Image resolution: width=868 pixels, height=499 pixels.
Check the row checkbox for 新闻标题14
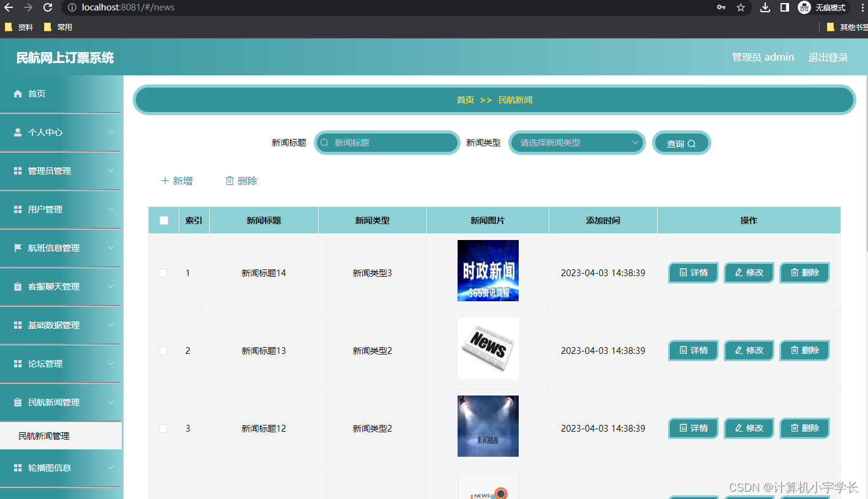click(163, 273)
